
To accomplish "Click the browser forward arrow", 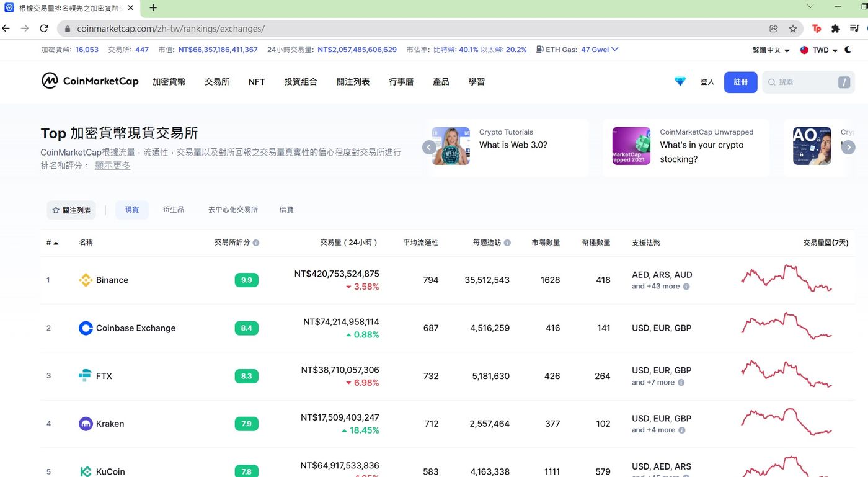I will [x=25, y=29].
